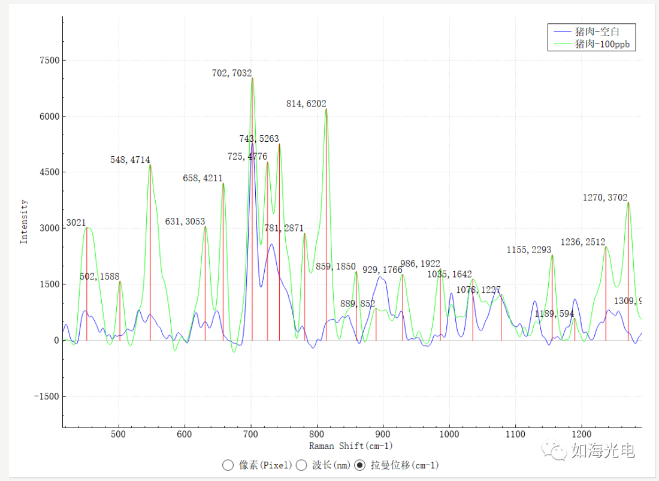Viewport: 659px width, 481px height.
Task: Click the peak label 702, 7032
Action: pyautogui.click(x=232, y=73)
